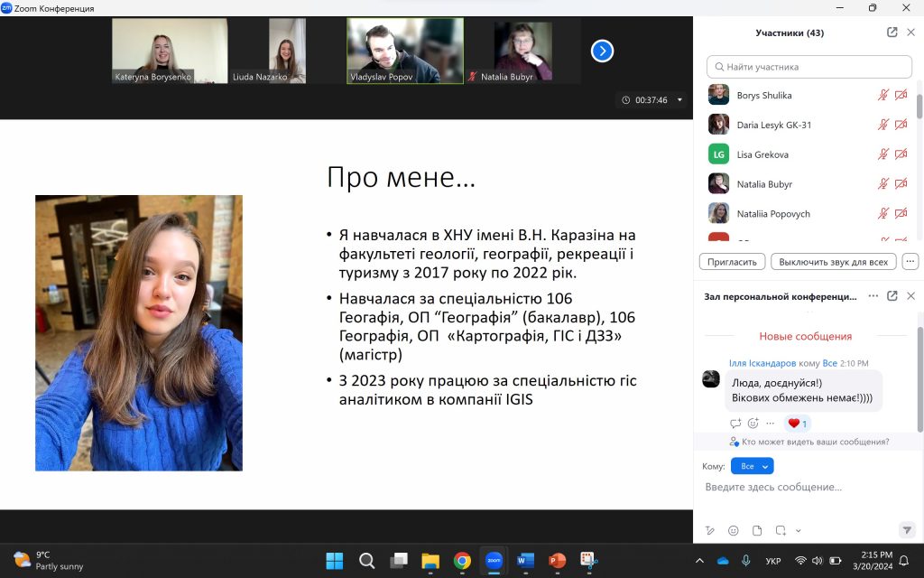924x578 pixels.
Task: Click the search field 'Найти участника'
Action: pyautogui.click(x=808, y=66)
